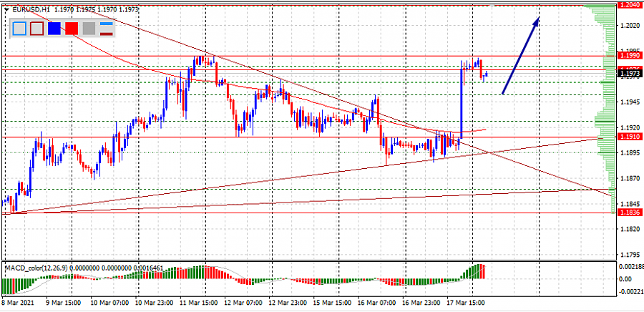This screenshot has height=312, width=644.
Task: Select the solid gray square button
Action: point(89,29)
